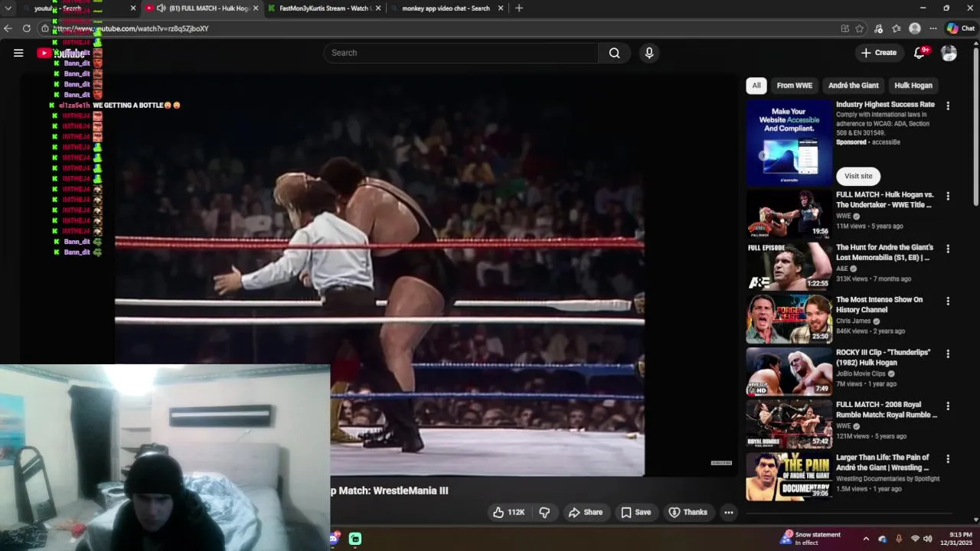Click the wrestling video player
The width and height of the screenshot is (980, 551).
tap(379, 275)
